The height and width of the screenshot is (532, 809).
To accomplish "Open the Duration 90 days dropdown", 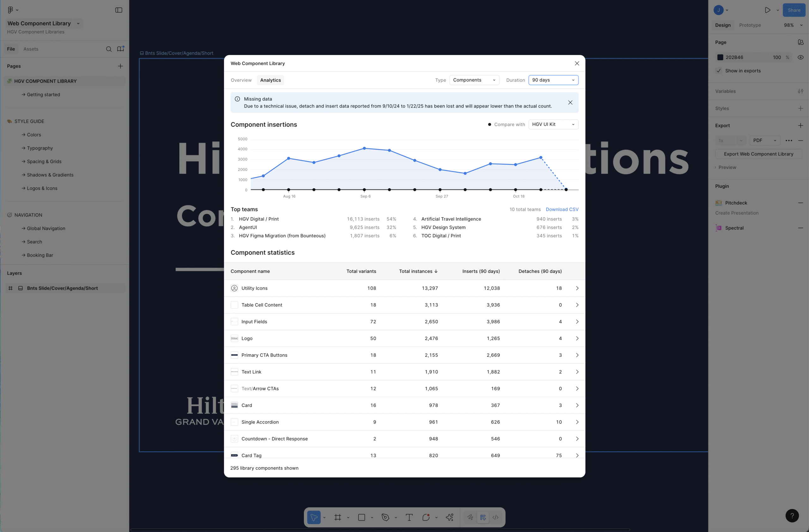I will 553,80.
